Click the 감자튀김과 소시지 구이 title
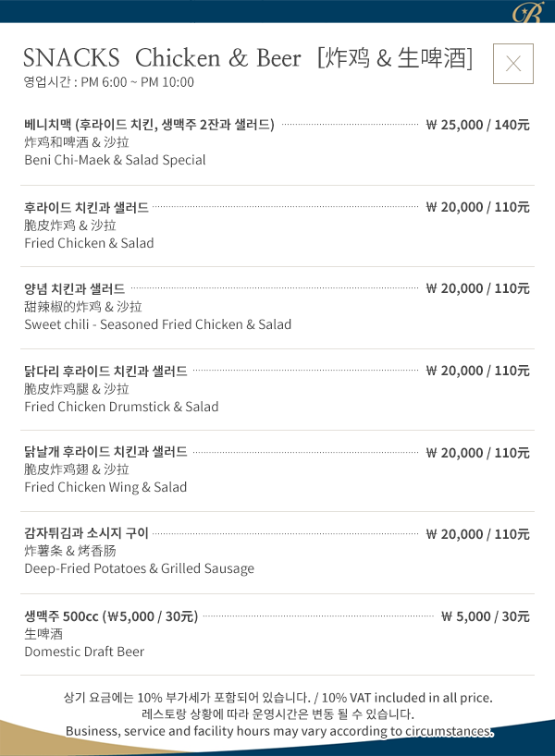Viewport: 555px width, 756px height. click(x=86, y=533)
